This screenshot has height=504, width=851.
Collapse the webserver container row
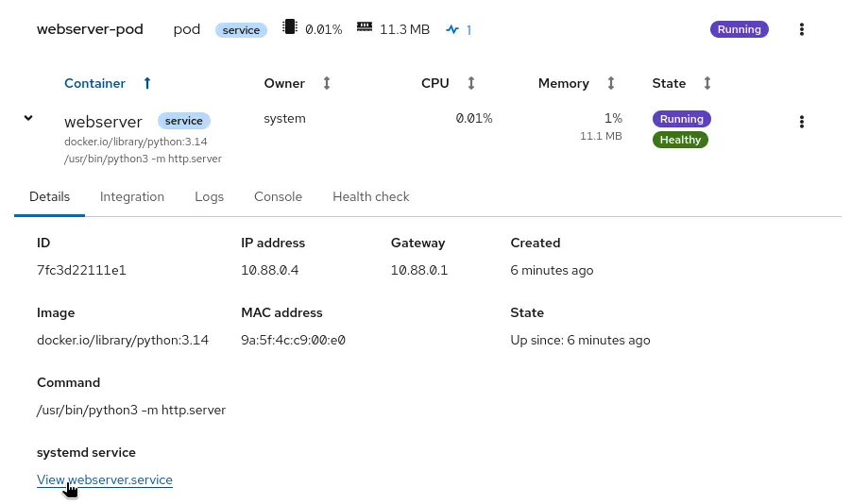(28, 118)
